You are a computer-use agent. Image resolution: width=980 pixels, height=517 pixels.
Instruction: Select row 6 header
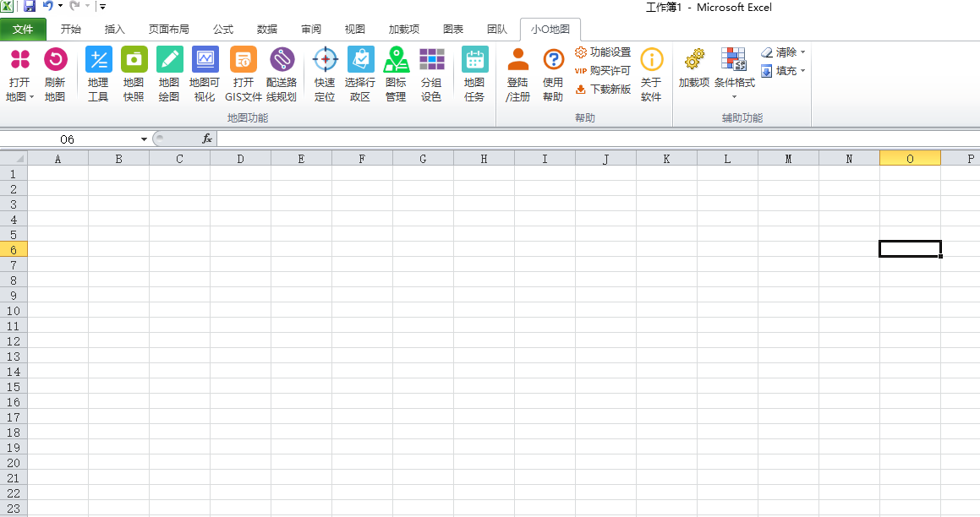14,250
